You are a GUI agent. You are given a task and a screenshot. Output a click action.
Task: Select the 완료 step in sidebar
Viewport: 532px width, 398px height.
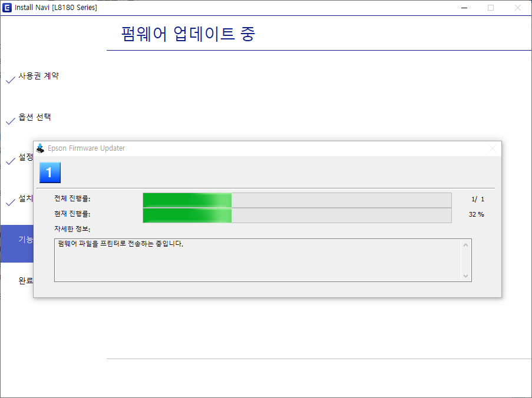(26, 281)
